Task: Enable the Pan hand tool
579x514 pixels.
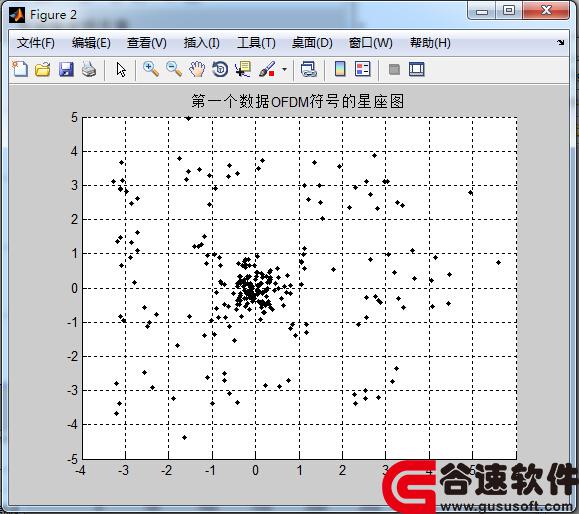Action: tap(197, 69)
